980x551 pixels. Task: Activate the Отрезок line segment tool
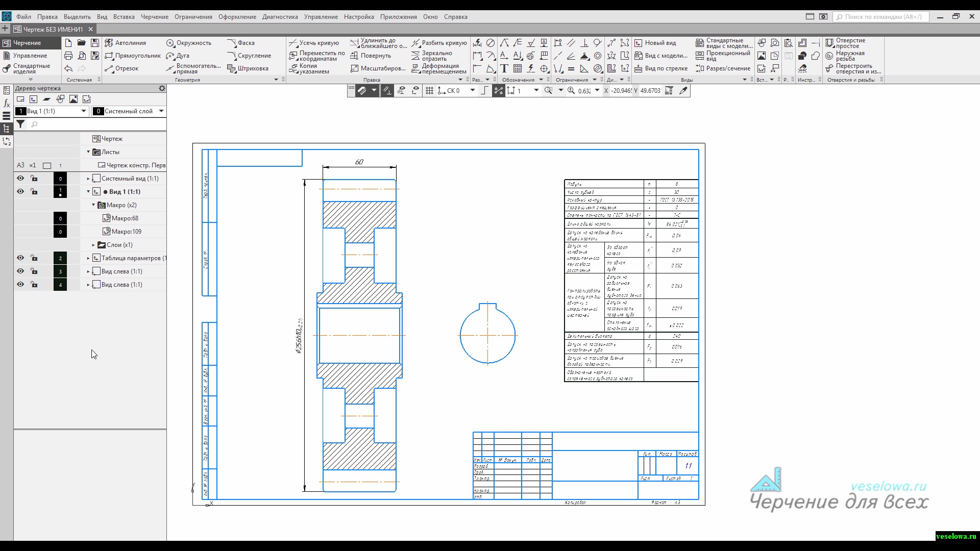(x=121, y=68)
